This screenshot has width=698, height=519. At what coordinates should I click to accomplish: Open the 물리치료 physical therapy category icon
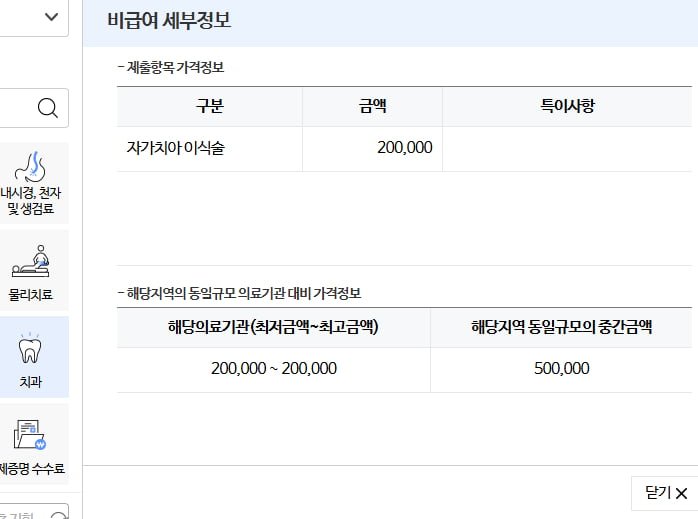pos(30,261)
